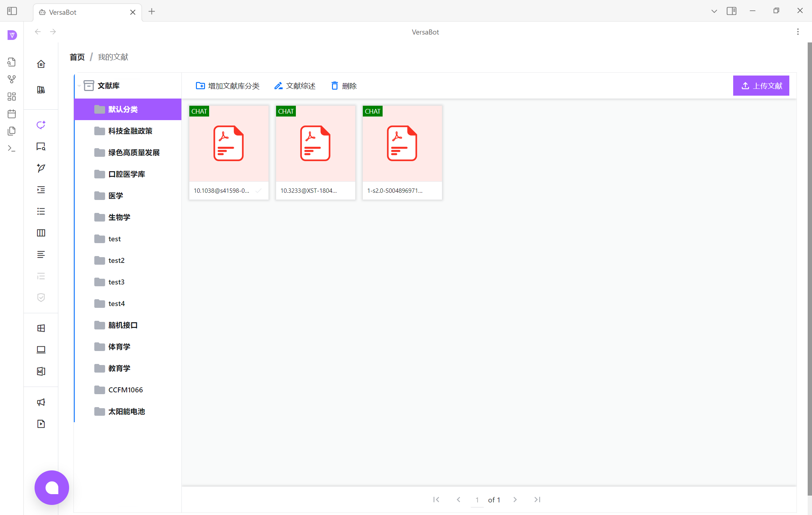Open the tab list dropdown chevron
The height and width of the screenshot is (515, 812).
pos(714,11)
